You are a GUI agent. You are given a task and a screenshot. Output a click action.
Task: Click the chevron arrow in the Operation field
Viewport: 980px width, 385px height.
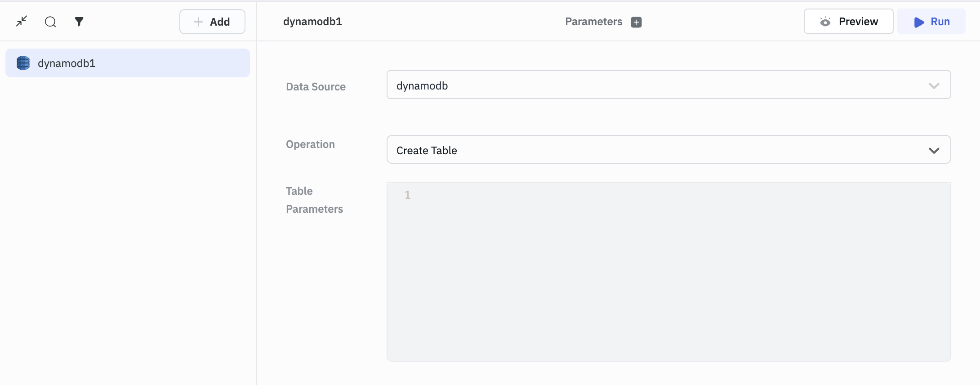pos(934,150)
